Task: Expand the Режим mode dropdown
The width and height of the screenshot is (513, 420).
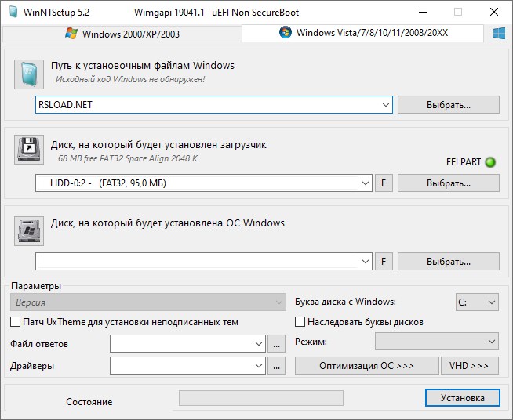Action: click(x=437, y=342)
